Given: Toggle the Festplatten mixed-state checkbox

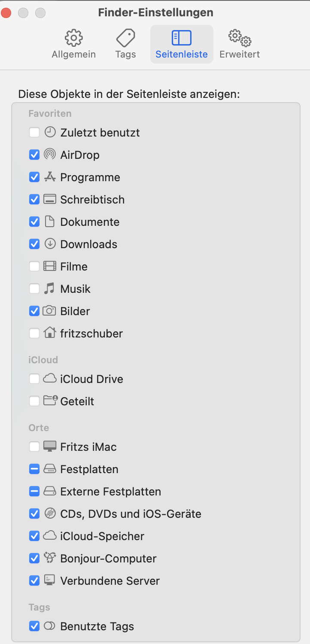Looking at the screenshot, I should coord(34,469).
